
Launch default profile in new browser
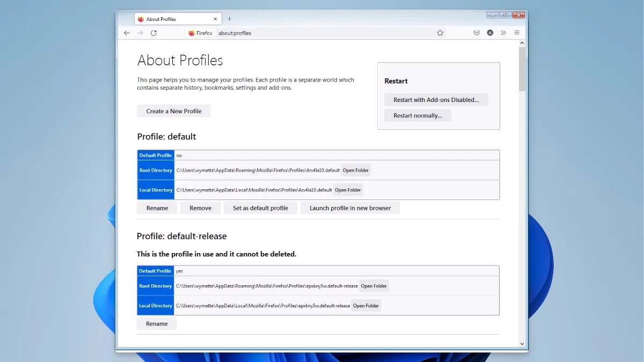tap(350, 208)
